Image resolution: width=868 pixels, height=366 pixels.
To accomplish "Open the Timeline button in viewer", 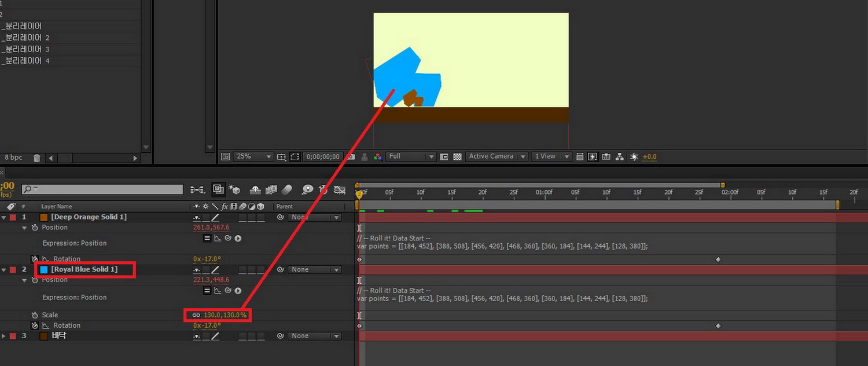I will coord(606,156).
